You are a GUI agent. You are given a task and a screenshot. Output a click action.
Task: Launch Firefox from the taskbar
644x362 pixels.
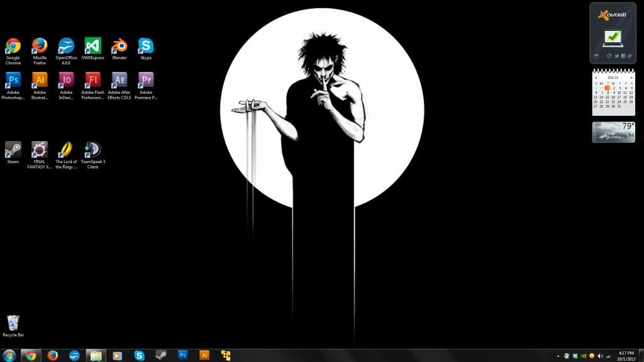[x=53, y=356]
